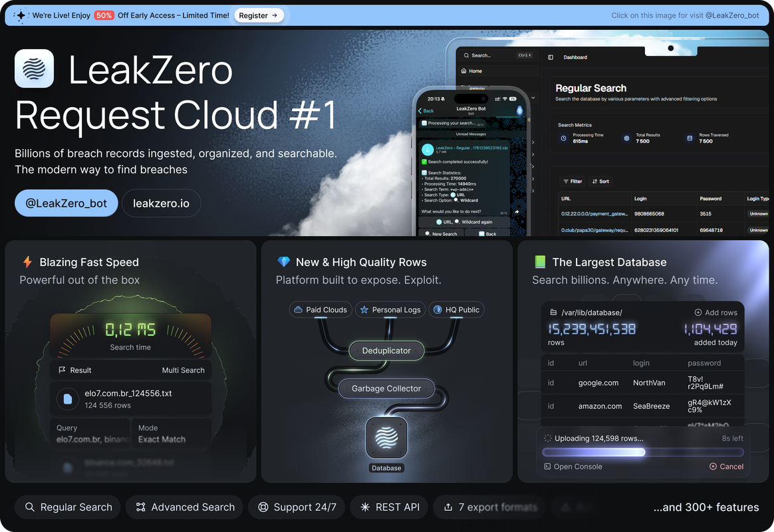Click the Database wave logo node
774x532 pixels.
tap(386, 438)
